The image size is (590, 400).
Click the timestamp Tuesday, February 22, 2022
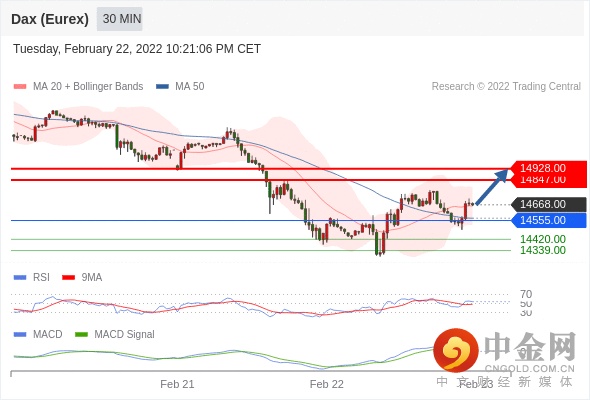(137, 49)
